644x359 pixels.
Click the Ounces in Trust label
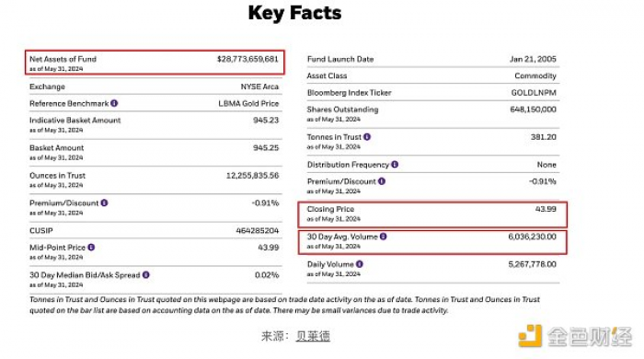point(57,176)
